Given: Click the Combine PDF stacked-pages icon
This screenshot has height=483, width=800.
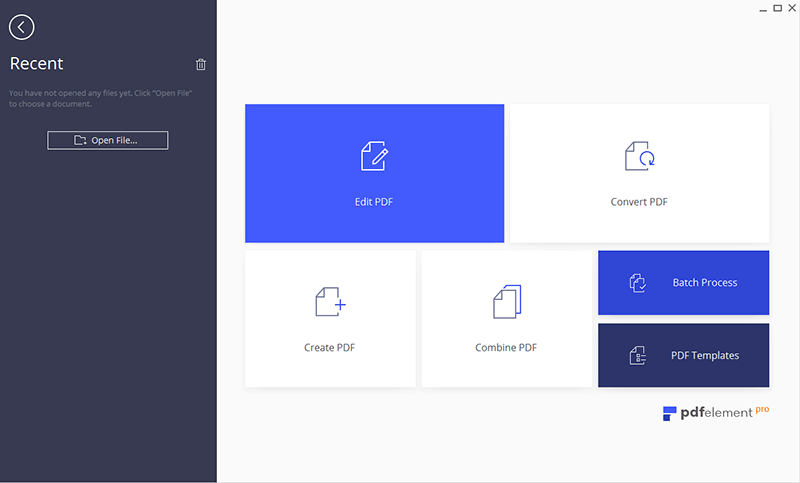Looking at the screenshot, I should pos(507,301).
